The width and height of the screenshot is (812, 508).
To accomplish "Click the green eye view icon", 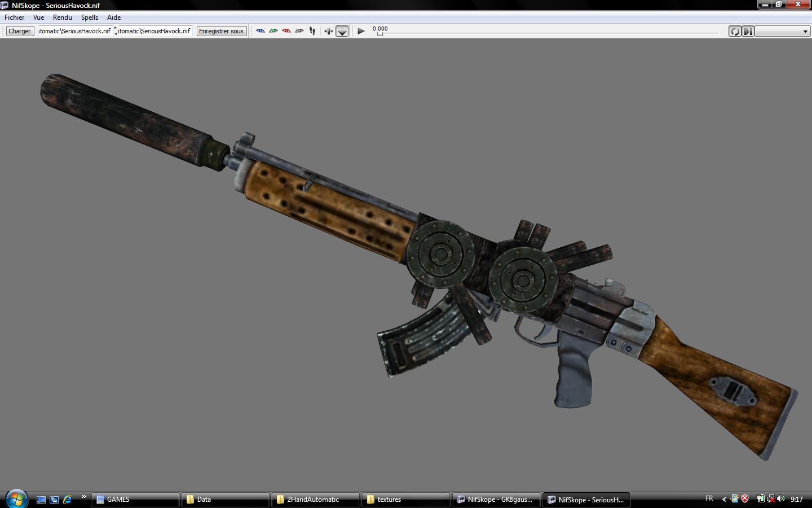I will click(x=273, y=31).
